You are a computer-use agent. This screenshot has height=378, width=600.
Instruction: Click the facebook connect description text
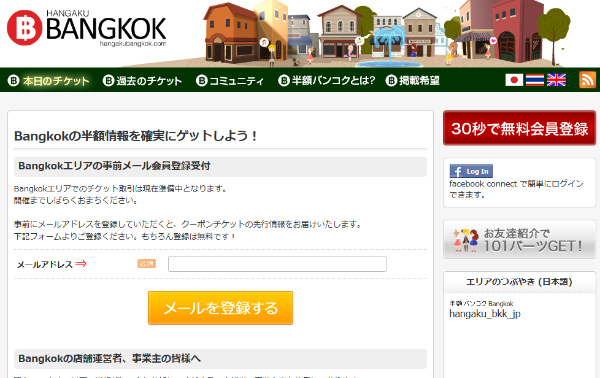pos(516,189)
